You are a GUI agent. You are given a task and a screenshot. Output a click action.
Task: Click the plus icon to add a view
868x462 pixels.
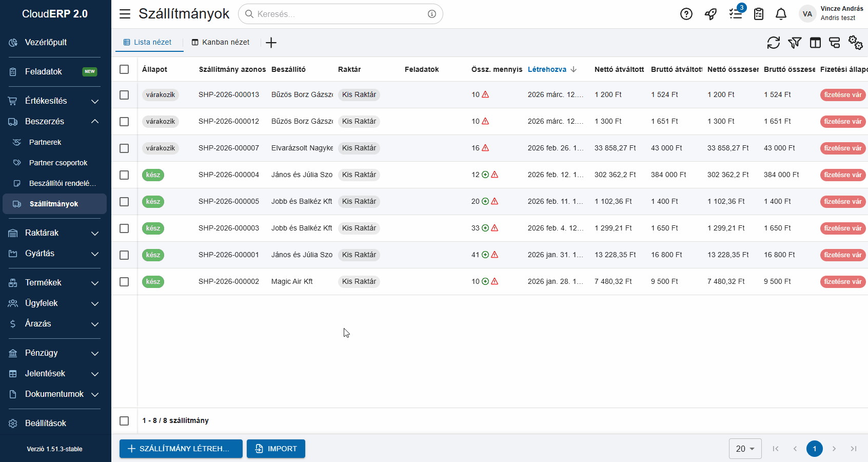[x=271, y=43]
